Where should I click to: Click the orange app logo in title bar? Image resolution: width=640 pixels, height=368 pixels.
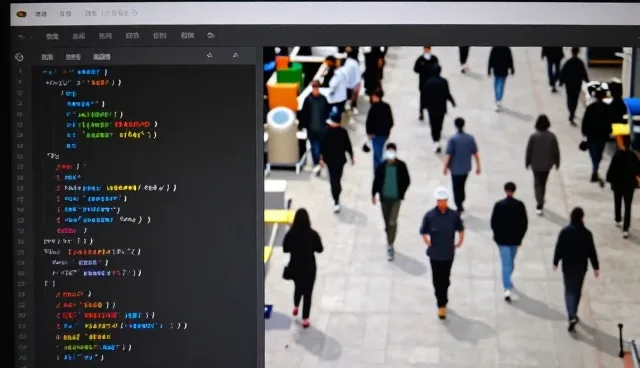21,14
